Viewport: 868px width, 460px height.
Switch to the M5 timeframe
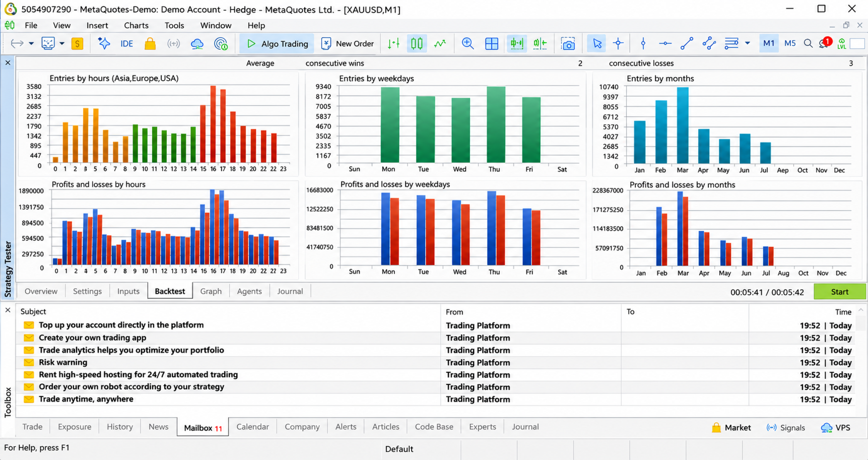click(790, 44)
